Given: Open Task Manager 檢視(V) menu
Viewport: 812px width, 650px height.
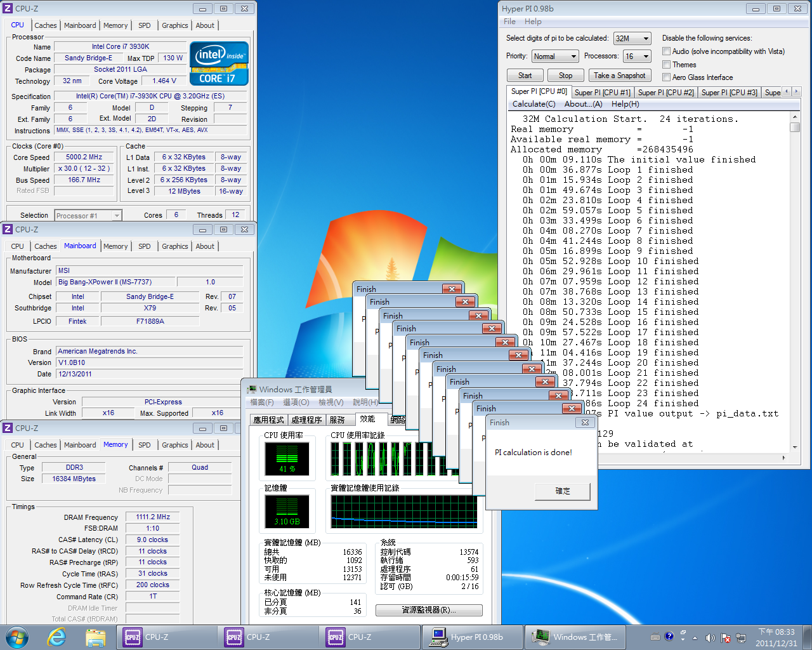Looking at the screenshot, I should point(331,402).
